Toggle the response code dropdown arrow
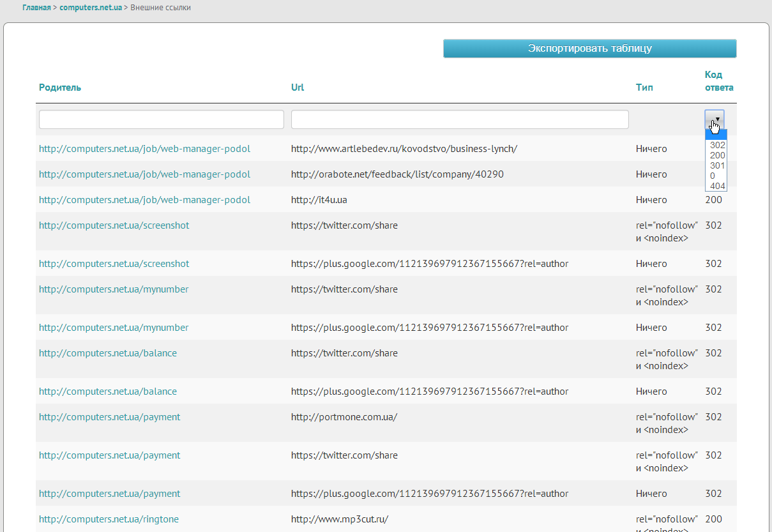Screen dimensions: 772x532 pos(715,119)
